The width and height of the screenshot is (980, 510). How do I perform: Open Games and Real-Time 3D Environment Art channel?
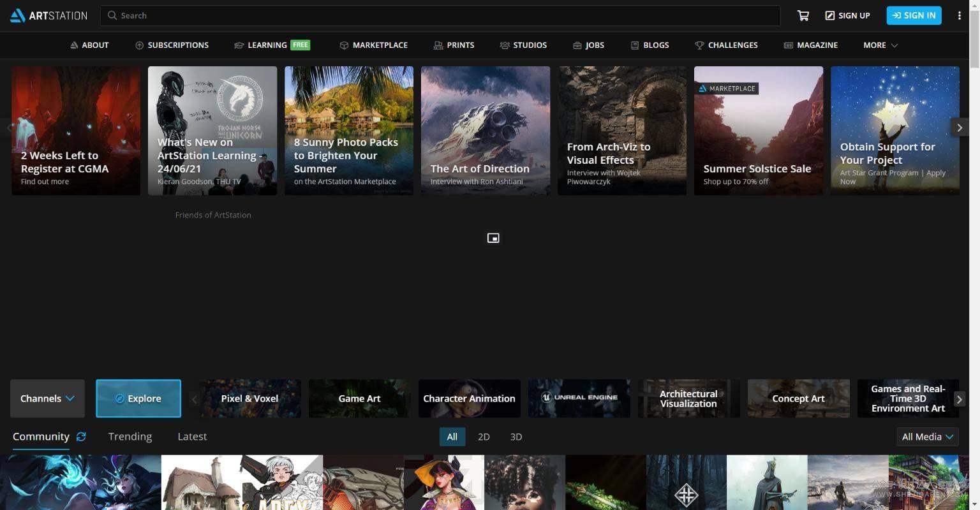[908, 398]
